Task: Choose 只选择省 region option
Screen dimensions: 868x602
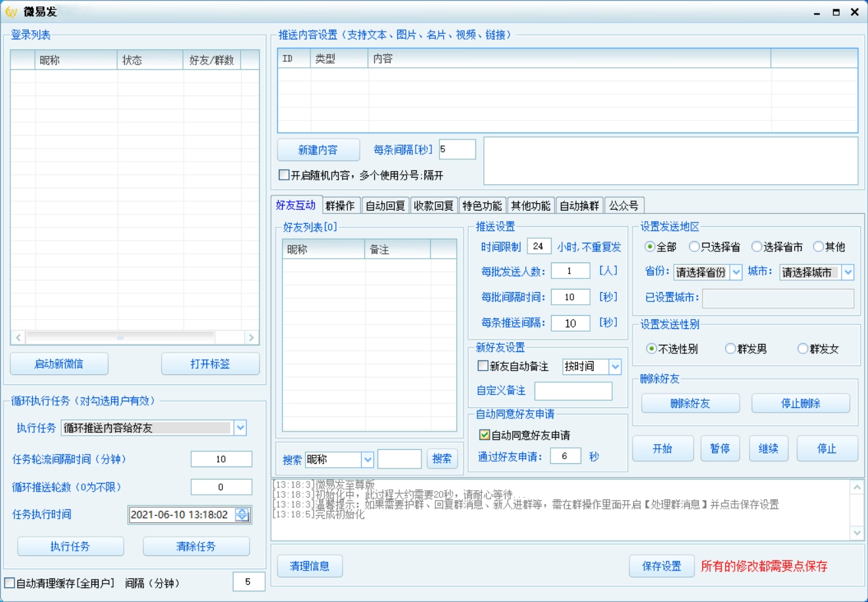Action: click(x=694, y=247)
